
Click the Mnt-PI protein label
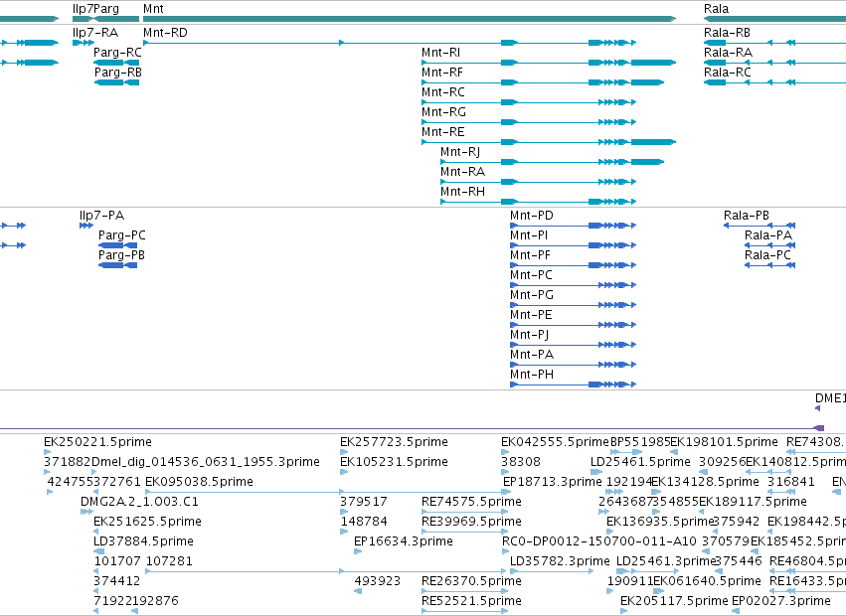click(529, 235)
